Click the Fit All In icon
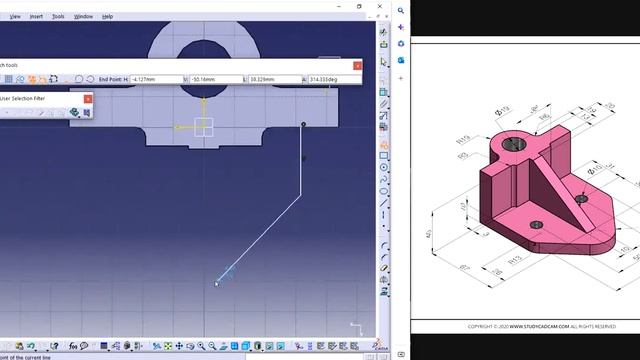This screenshot has width=640, height=360. click(168, 346)
